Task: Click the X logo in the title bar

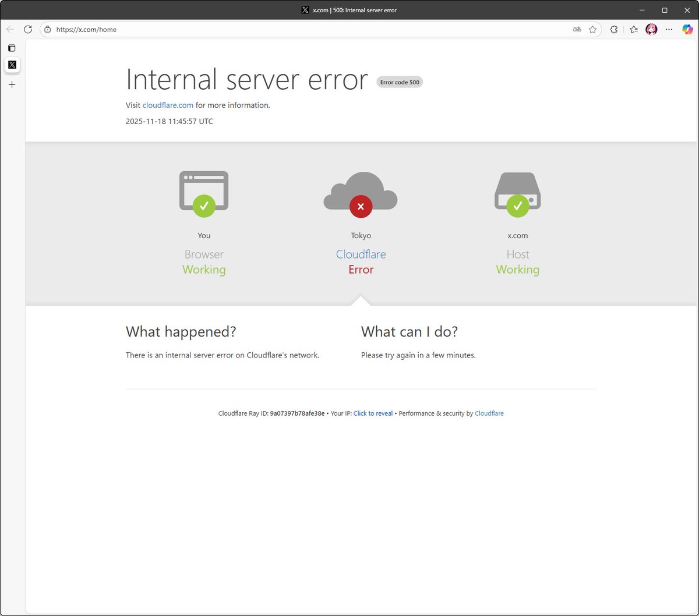Action: pyautogui.click(x=305, y=10)
